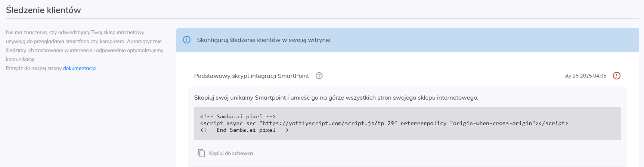Click the description paragraph about visitors' devices
This screenshot has width=644, height=167.
pyautogui.click(x=85, y=46)
